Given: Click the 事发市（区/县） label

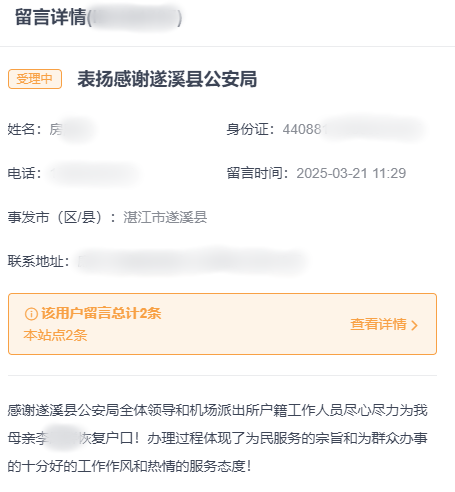Looking at the screenshot, I should 62,217.
